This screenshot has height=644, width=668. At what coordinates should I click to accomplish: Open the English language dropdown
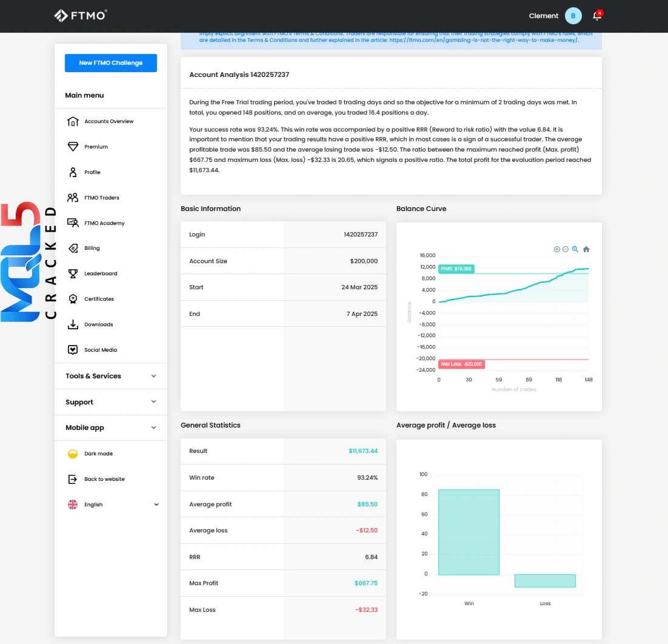tap(113, 505)
